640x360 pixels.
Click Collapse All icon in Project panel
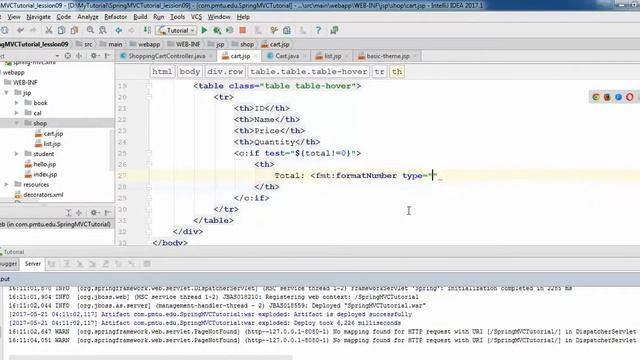tap(79, 56)
